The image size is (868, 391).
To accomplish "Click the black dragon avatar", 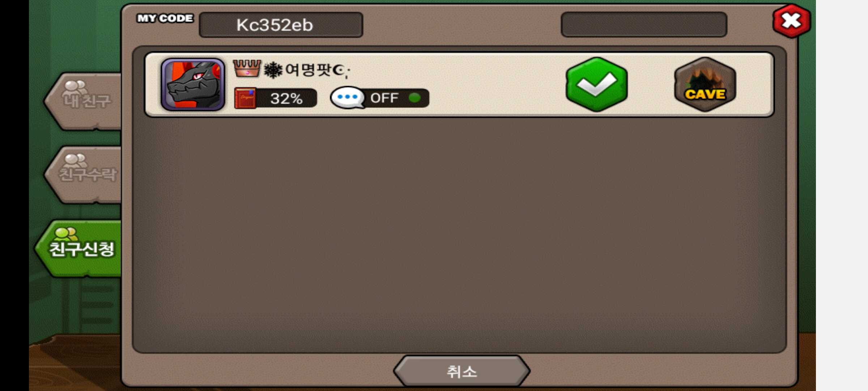I will [x=193, y=84].
